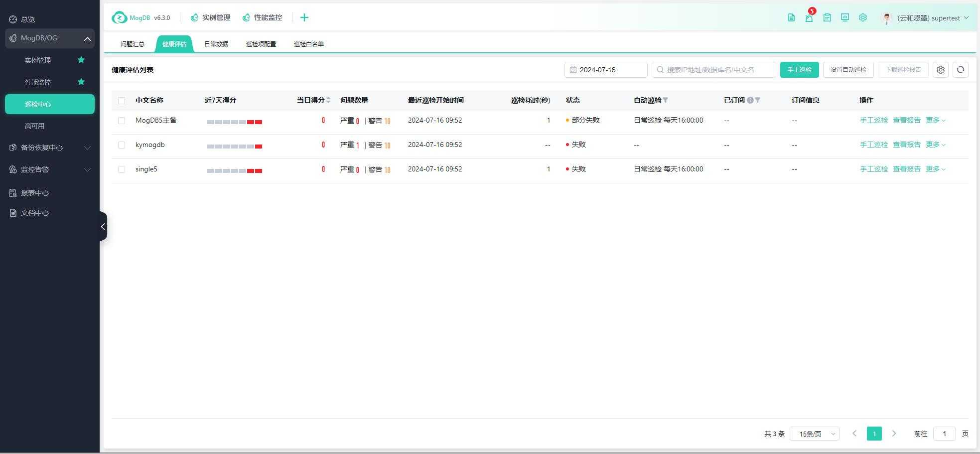View report (查看报告) for single5
980x454 pixels.
tap(907, 169)
